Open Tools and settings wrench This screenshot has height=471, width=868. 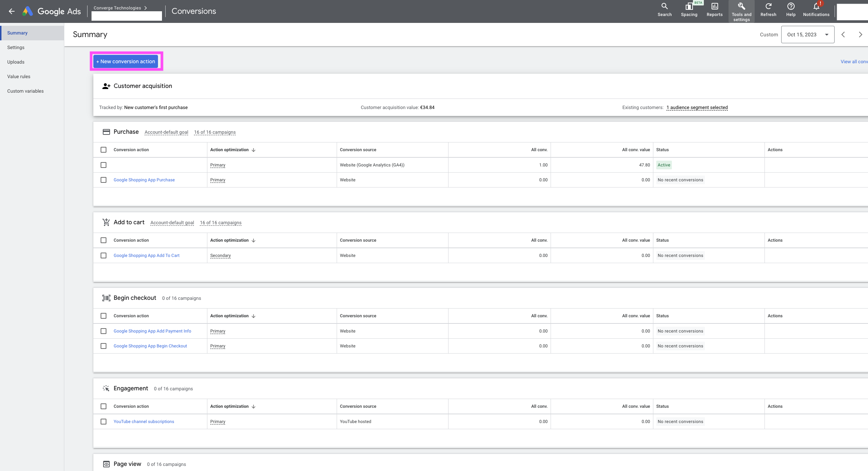point(741,7)
